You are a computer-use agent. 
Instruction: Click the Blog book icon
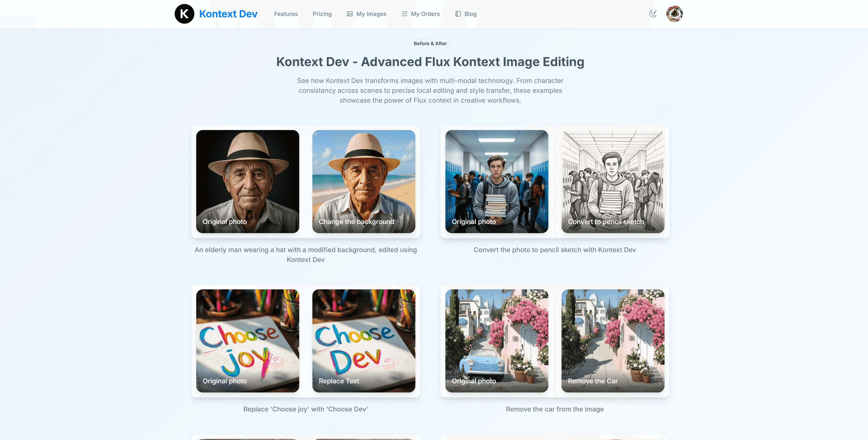pyautogui.click(x=458, y=14)
